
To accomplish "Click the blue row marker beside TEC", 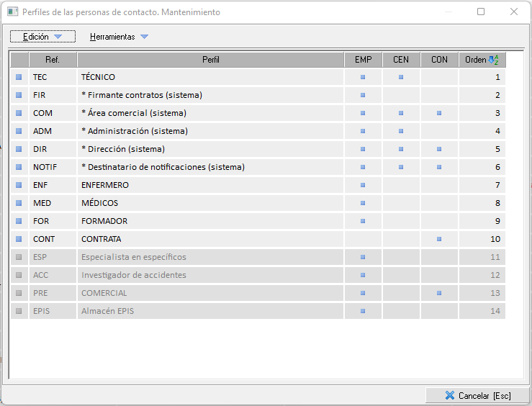I will point(19,77).
